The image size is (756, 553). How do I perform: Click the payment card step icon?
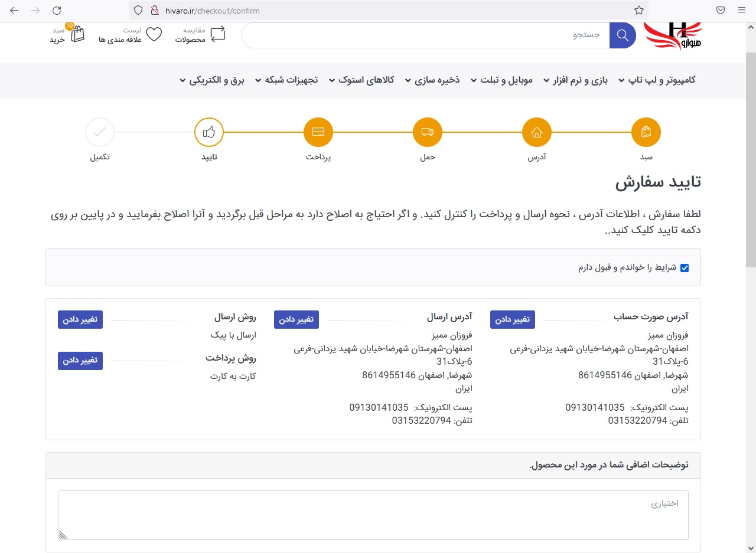(x=318, y=133)
